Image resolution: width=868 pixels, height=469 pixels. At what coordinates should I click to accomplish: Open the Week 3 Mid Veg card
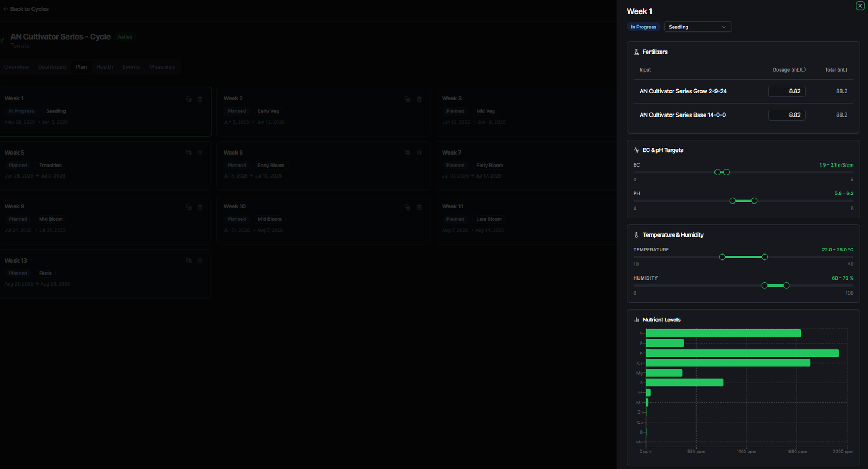(x=526, y=111)
